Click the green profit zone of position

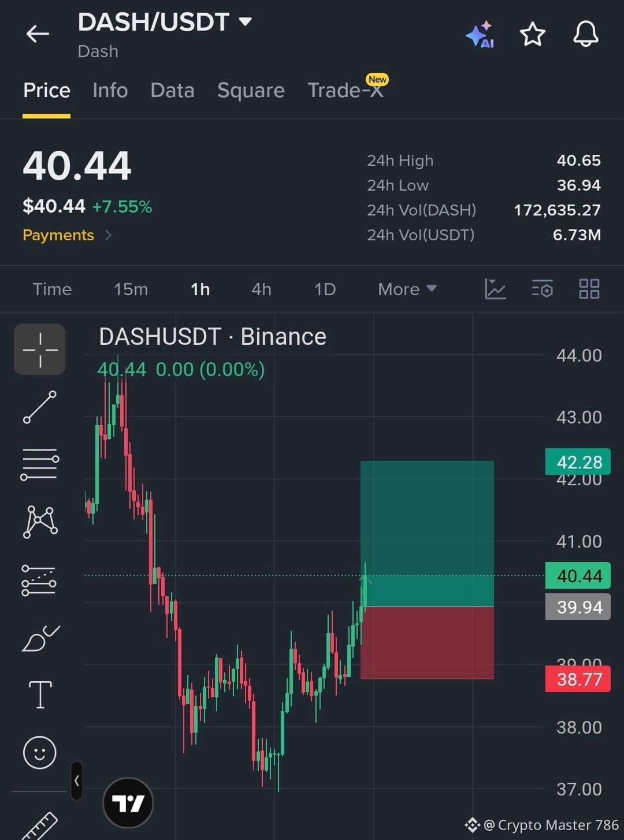(427, 533)
